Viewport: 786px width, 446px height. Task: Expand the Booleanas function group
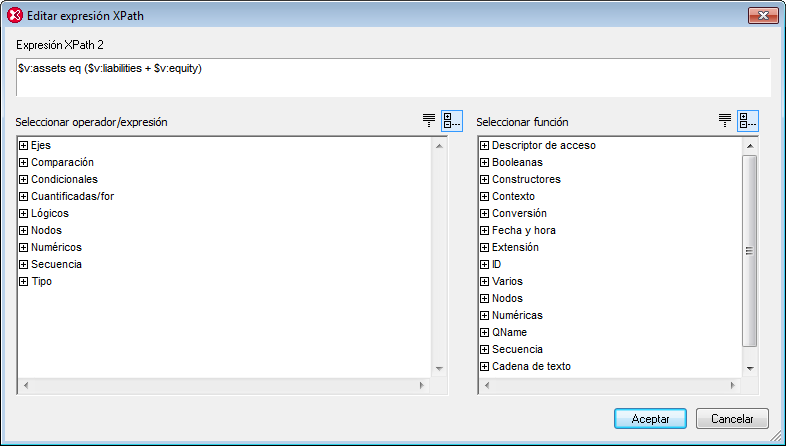(x=485, y=163)
